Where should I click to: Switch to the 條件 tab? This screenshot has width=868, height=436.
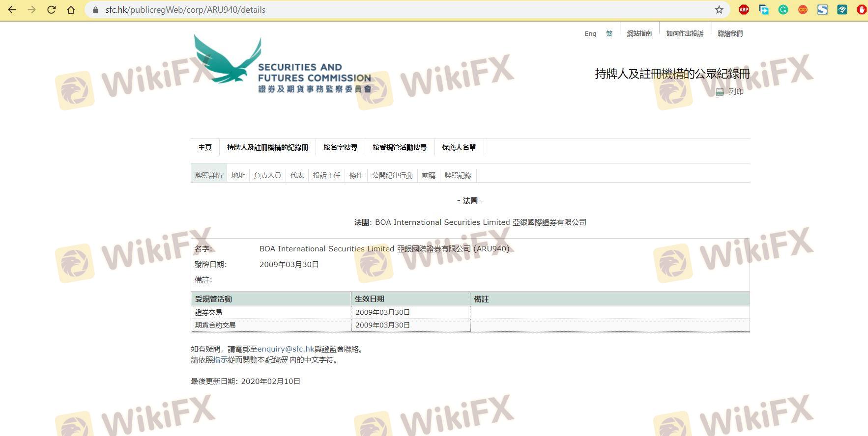pos(356,175)
